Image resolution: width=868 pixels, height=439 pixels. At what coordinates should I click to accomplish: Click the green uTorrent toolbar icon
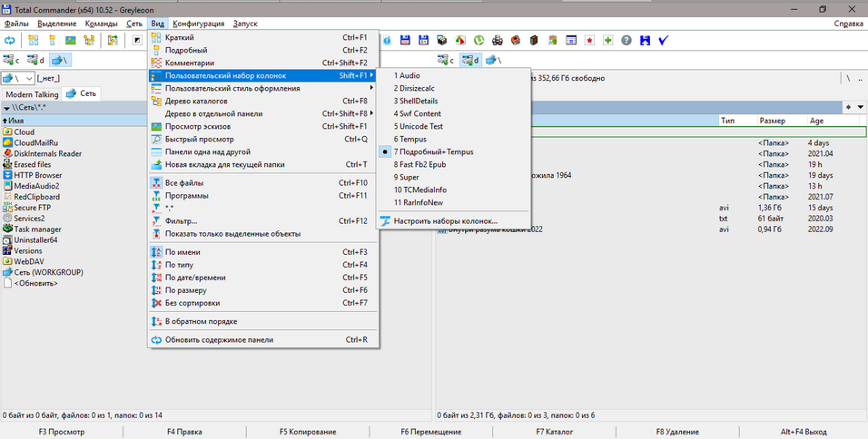(x=478, y=40)
